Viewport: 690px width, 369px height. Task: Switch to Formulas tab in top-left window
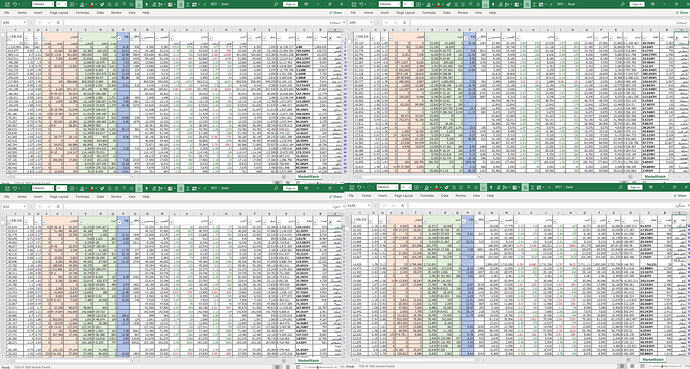coord(83,13)
